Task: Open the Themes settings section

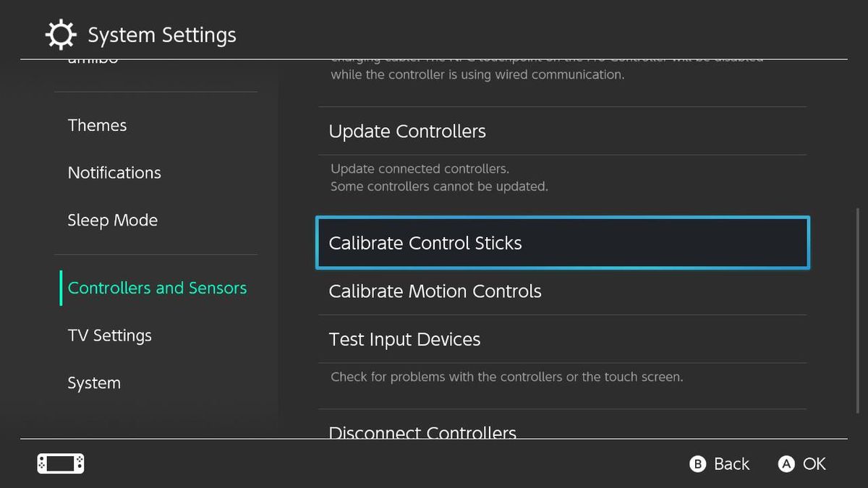Action: click(x=97, y=124)
